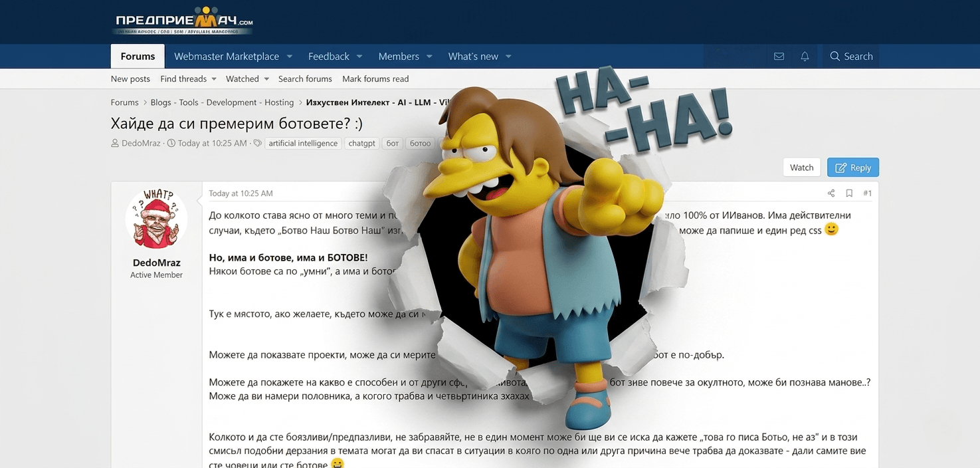Screen dimensions: 980x468
Task: Expand the Watched dropdown arrow
Action: [266, 79]
